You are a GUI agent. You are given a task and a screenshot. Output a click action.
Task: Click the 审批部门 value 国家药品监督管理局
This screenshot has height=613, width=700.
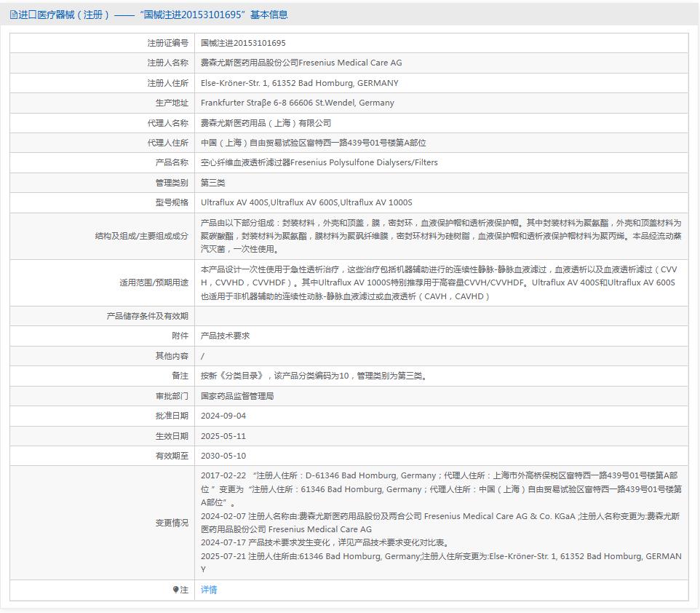(241, 395)
